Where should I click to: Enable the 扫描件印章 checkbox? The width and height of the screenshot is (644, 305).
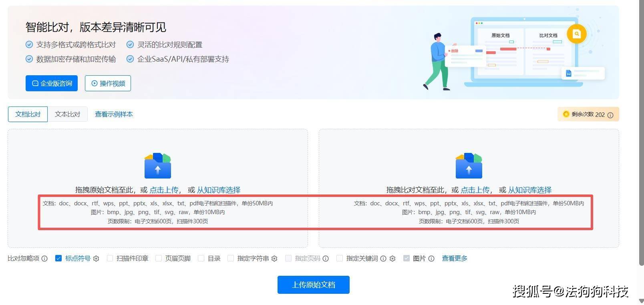110,259
